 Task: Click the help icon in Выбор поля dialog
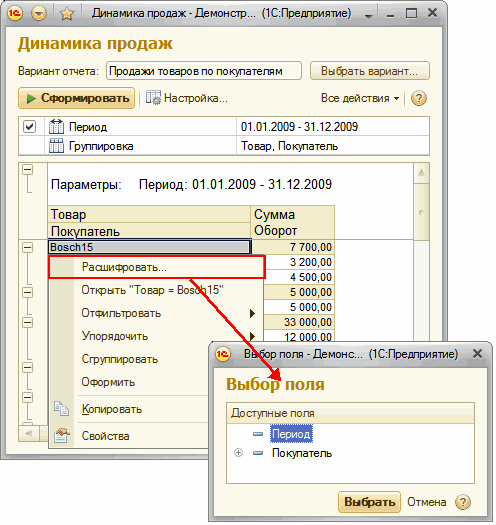click(463, 502)
